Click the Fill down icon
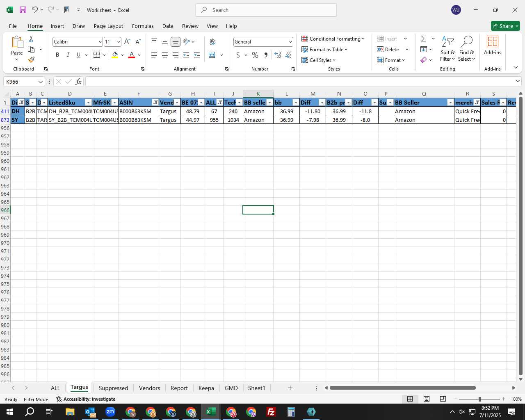 (424, 50)
